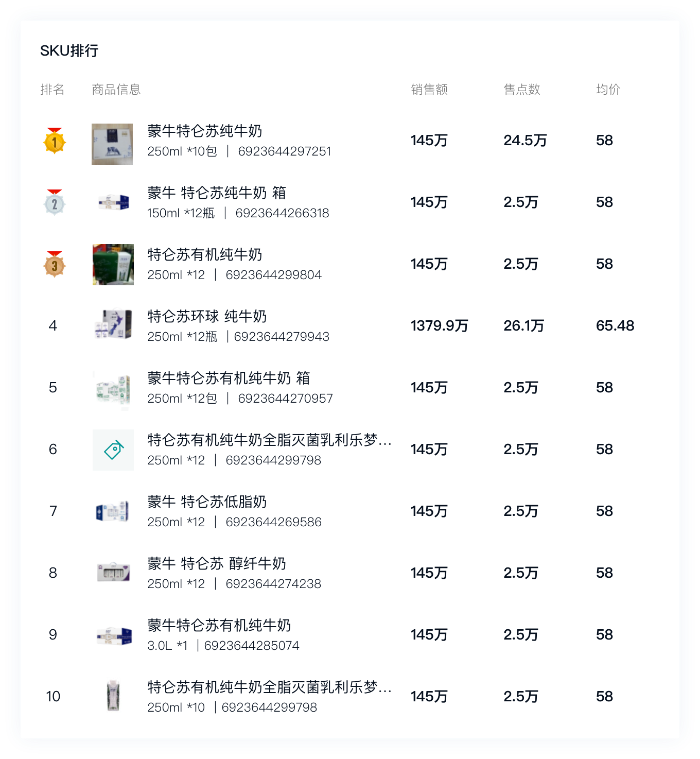Sort by the 销售额 column header
This screenshot has width=700, height=759.
point(429,90)
